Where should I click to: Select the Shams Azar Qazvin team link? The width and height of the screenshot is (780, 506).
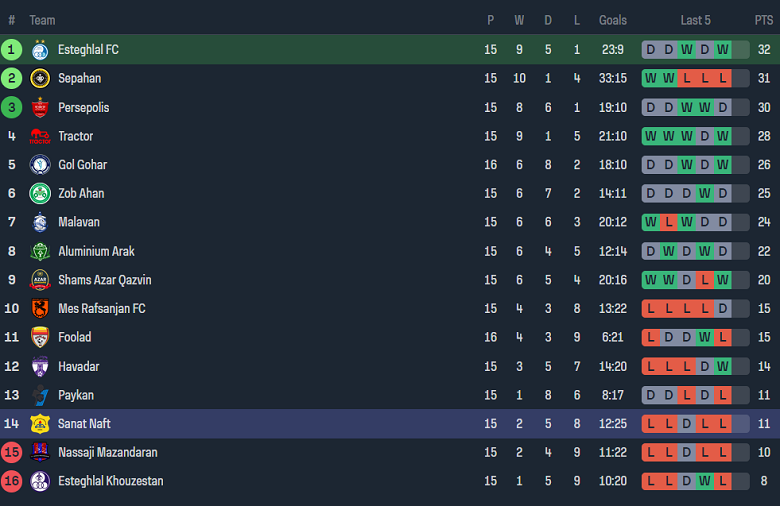pos(104,280)
